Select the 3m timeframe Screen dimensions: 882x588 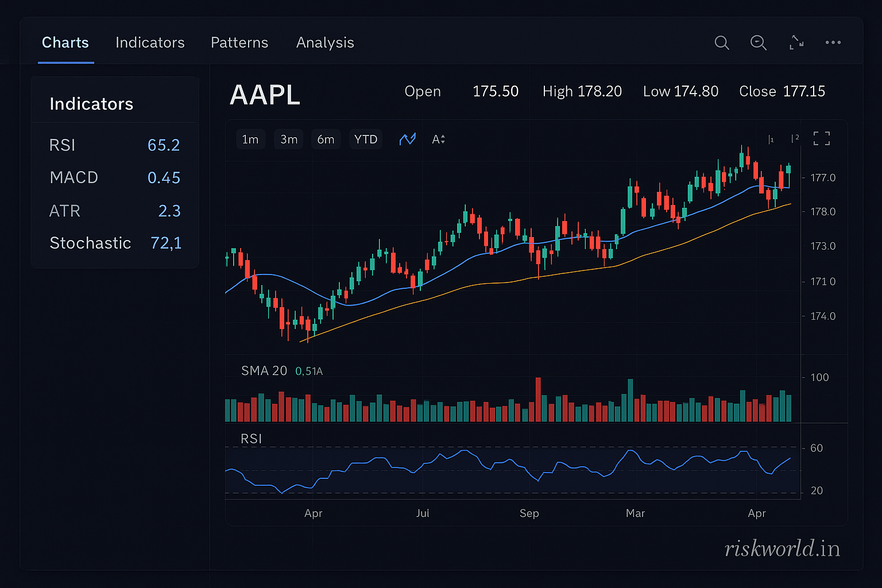tap(289, 140)
